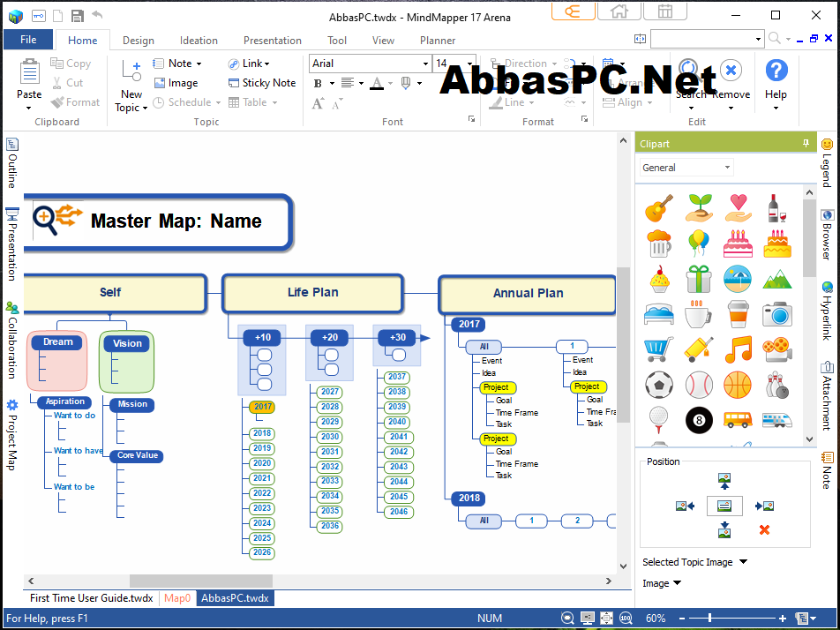Click the save icon in title bar
840x630 pixels.
(x=77, y=16)
